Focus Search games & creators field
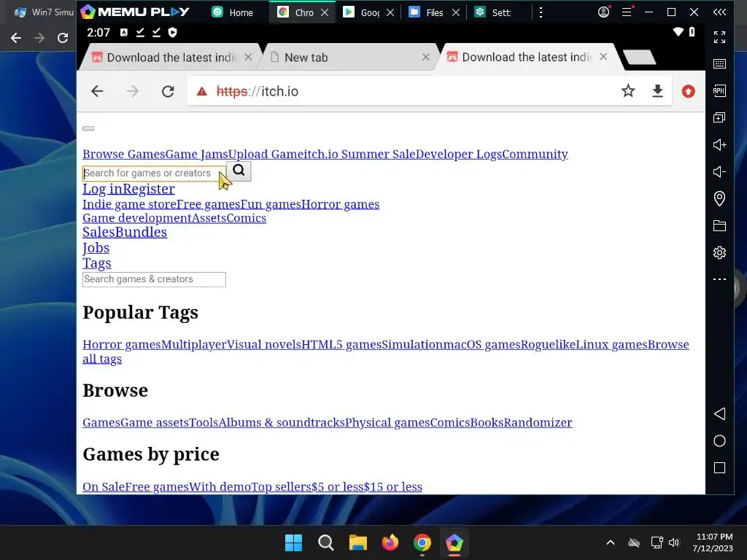Screen dimensions: 747x560 pyautogui.click(x=155, y=279)
